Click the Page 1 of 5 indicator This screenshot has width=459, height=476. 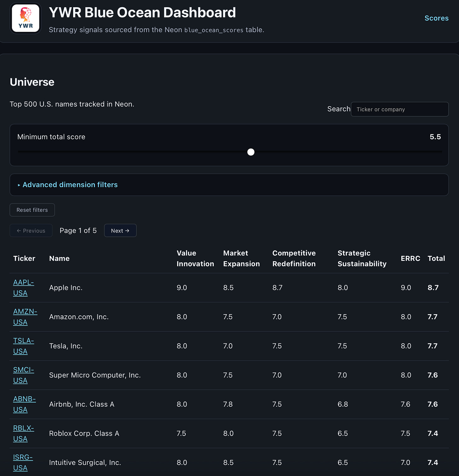click(x=78, y=231)
